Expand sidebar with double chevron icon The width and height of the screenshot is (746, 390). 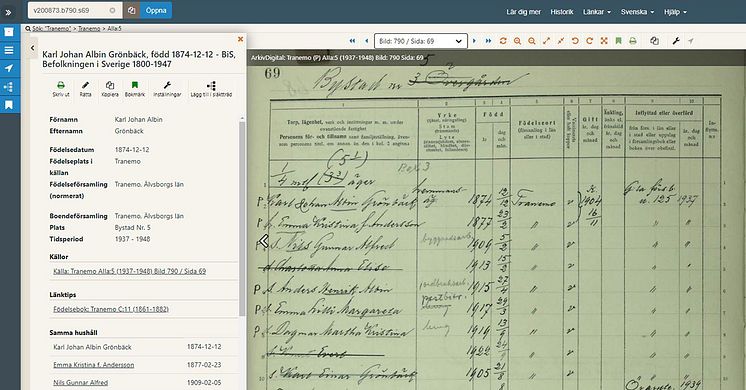(x=8, y=12)
